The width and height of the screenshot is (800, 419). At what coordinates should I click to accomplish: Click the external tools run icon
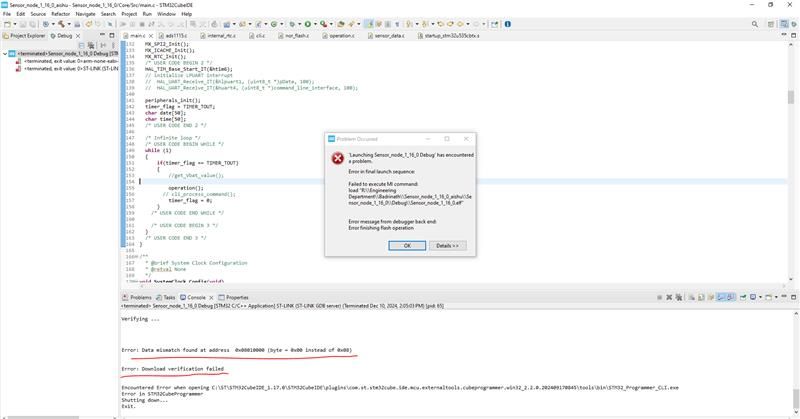click(323, 24)
